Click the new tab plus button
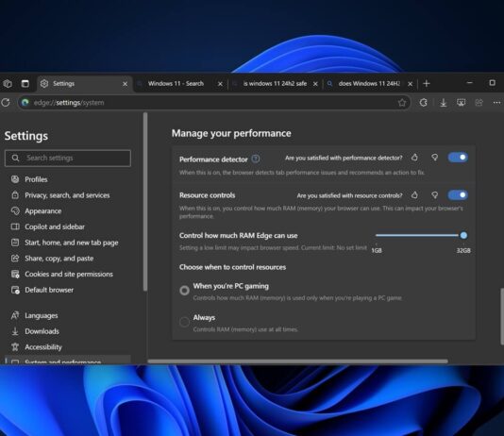Viewport: 504px width, 436px height. pyautogui.click(x=427, y=84)
